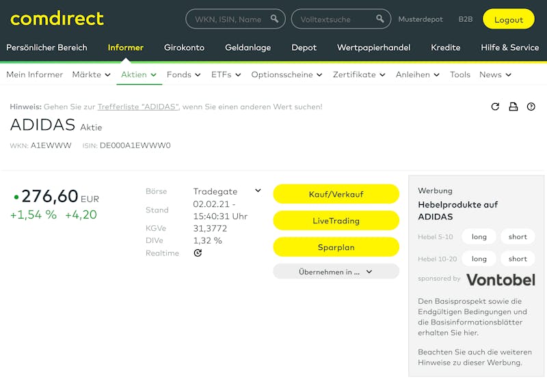Click the price 276,60 EUR
The image size is (547, 392).
60,196
